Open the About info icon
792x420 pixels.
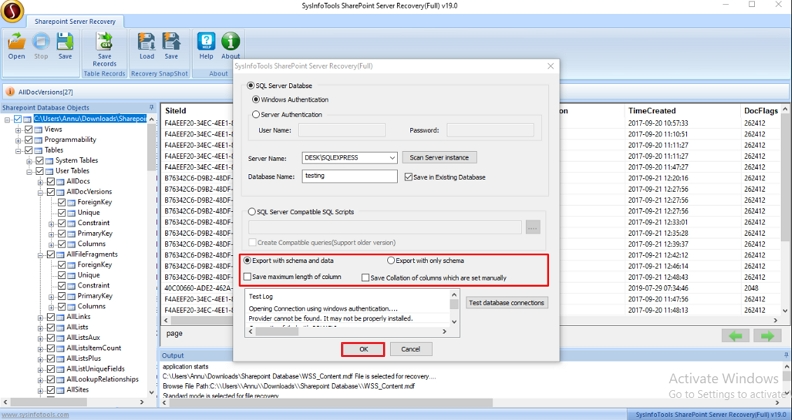click(x=231, y=44)
